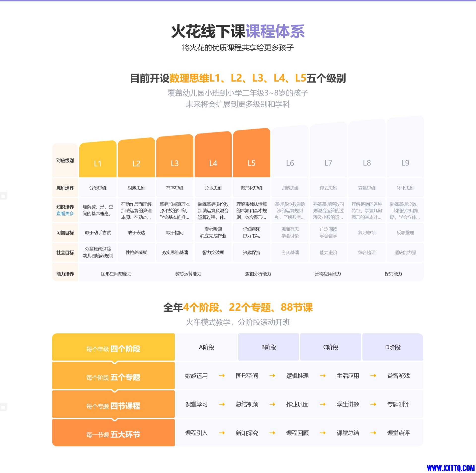Click the 归纳思维 cell

[x=290, y=188]
